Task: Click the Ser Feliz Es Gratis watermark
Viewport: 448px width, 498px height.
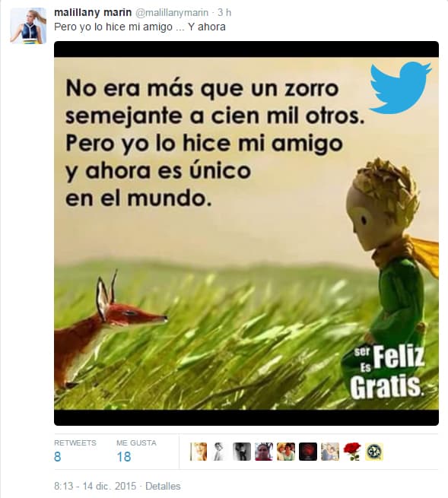Action: tap(387, 372)
